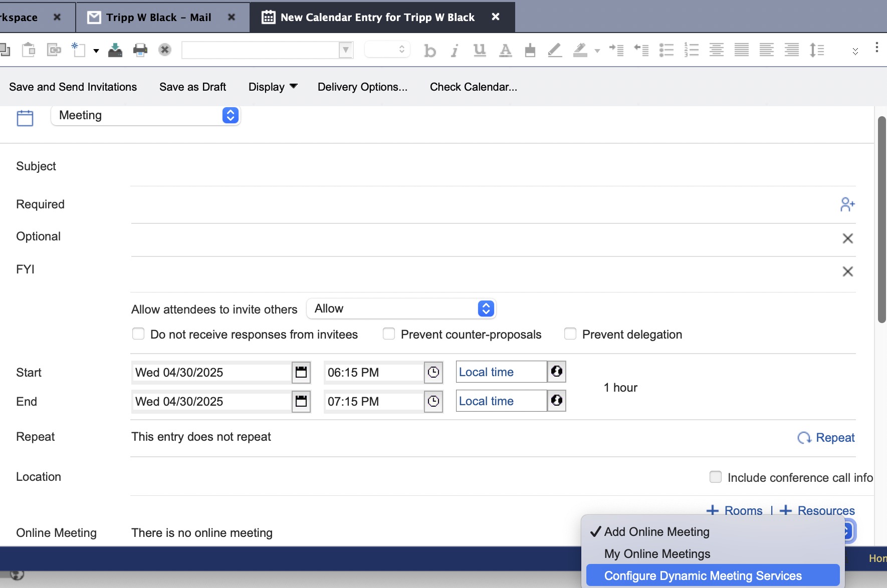Check Prevent delegation
This screenshot has height=588, width=887.
coord(571,334)
